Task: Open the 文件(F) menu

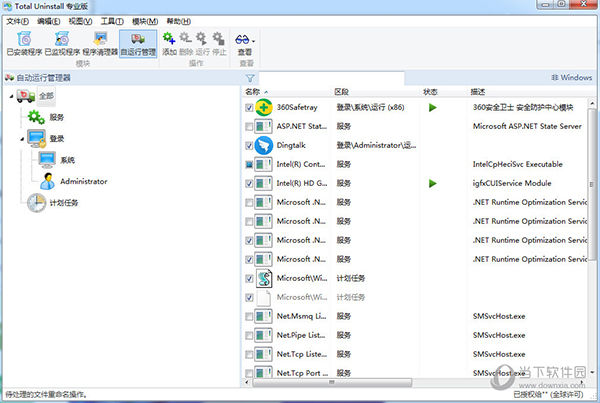Action: tap(18, 21)
